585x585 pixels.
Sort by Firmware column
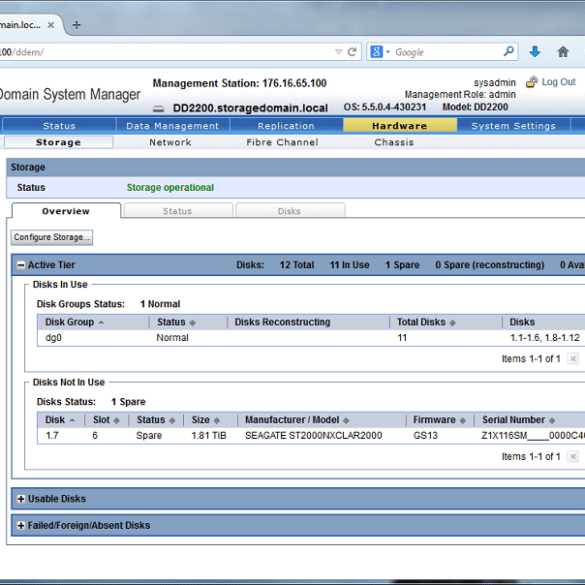439,420
